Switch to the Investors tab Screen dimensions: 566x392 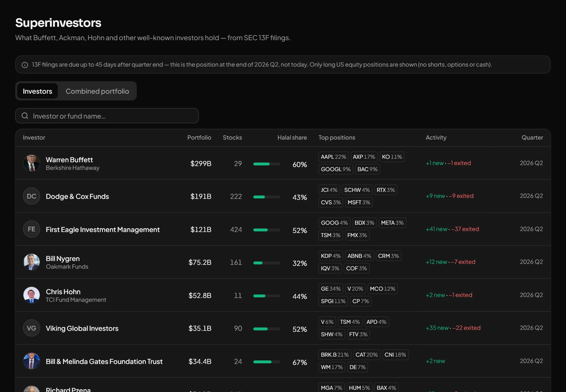[x=37, y=91]
